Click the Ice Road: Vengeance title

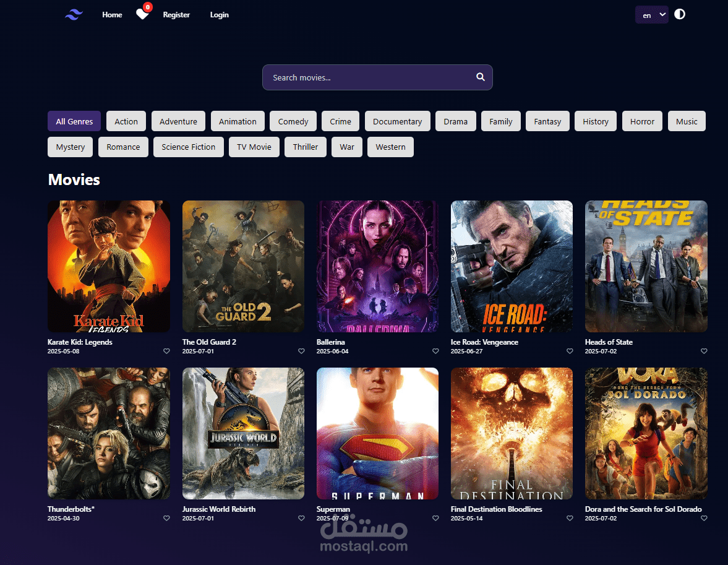484,342
